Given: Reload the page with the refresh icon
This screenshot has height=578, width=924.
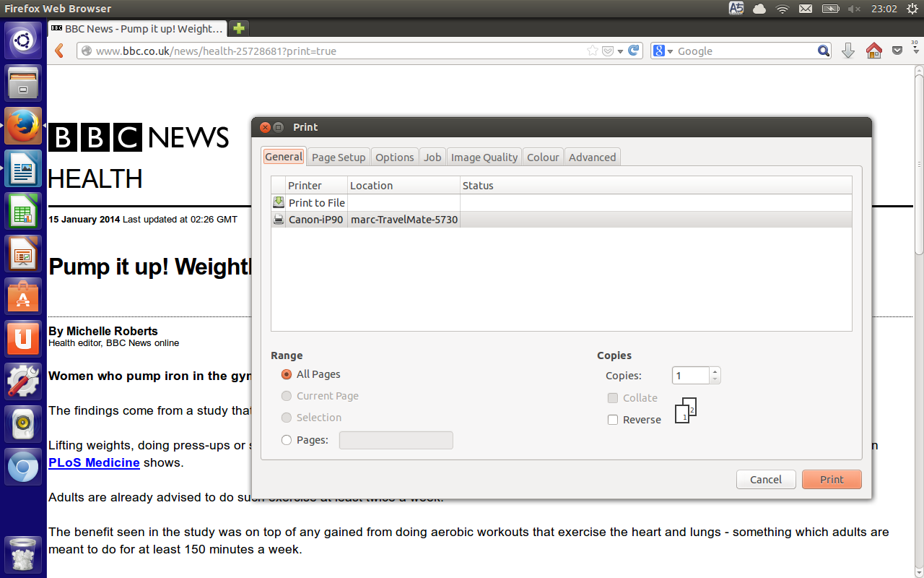Looking at the screenshot, I should point(634,51).
